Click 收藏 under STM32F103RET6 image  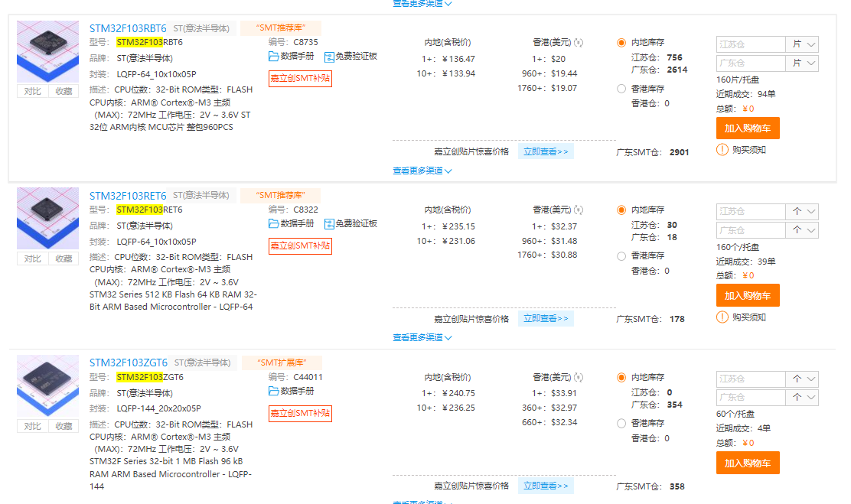(64, 259)
